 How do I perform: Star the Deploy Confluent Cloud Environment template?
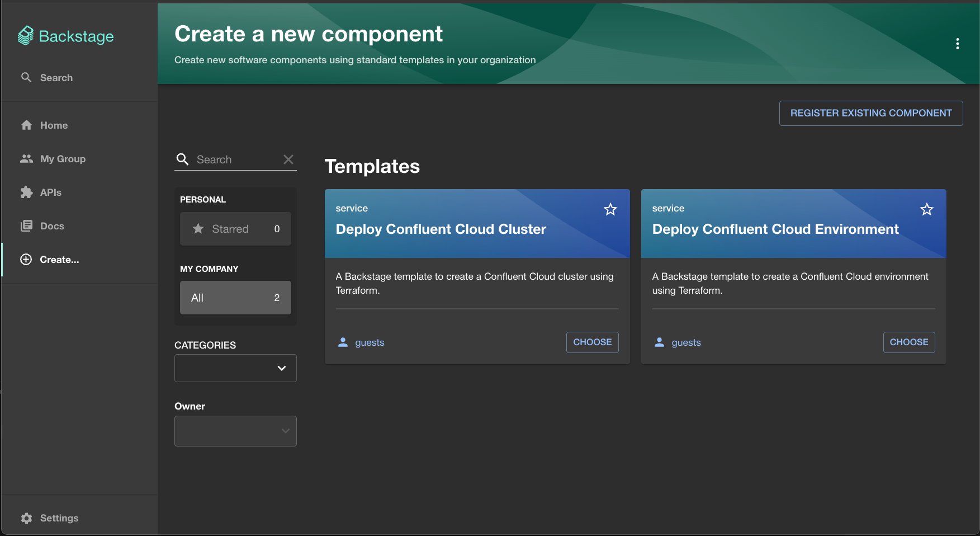pyautogui.click(x=927, y=209)
